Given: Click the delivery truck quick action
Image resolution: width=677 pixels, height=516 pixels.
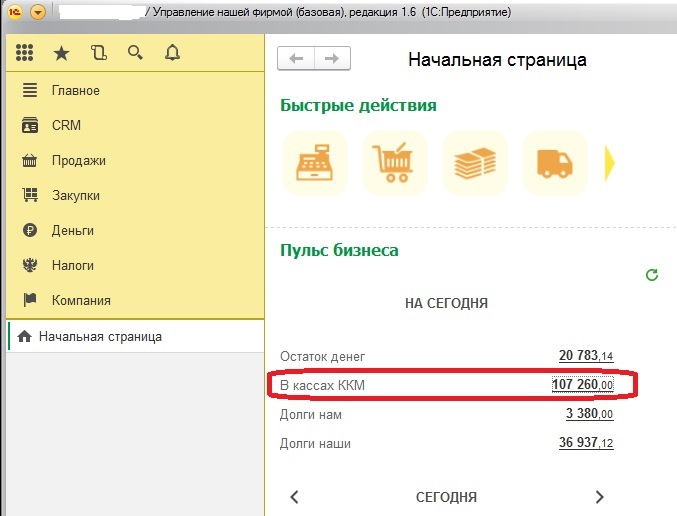Looking at the screenshot, I should 554,162.
